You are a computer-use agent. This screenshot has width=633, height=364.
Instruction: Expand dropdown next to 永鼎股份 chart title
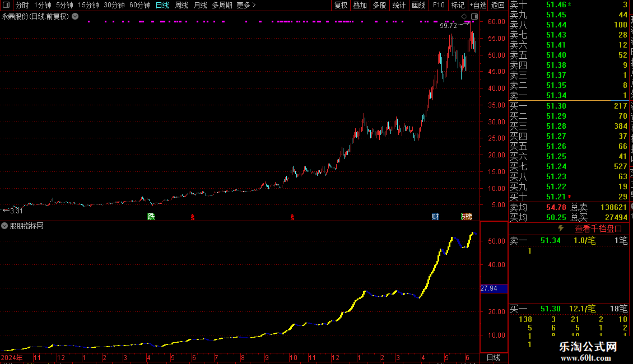[75, 17]
